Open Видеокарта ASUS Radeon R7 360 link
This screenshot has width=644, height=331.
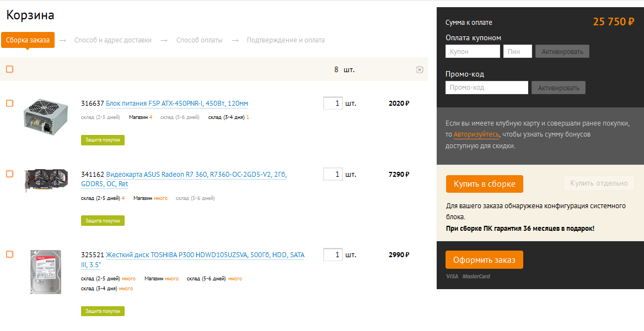pyautogui.click(x=184, y=179)
